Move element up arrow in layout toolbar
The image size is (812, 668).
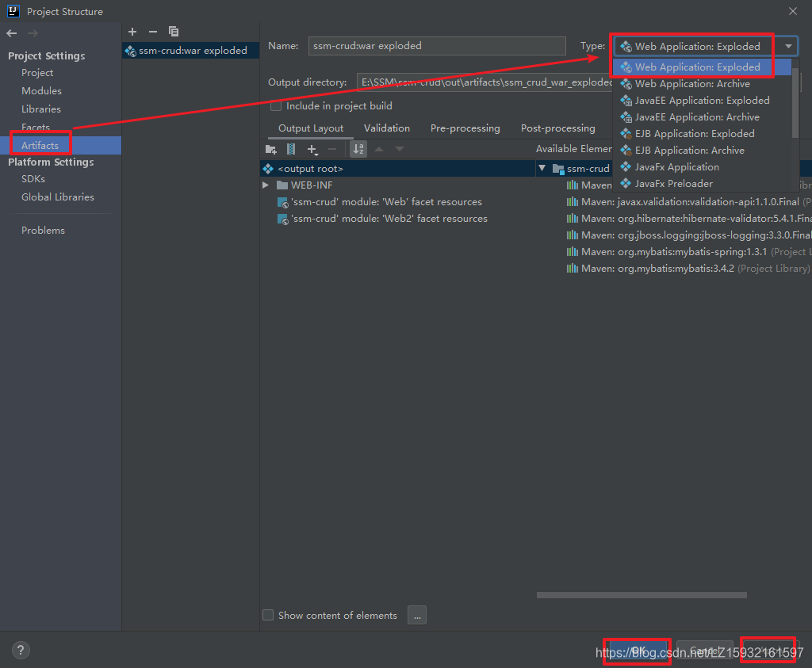point(379,149)
